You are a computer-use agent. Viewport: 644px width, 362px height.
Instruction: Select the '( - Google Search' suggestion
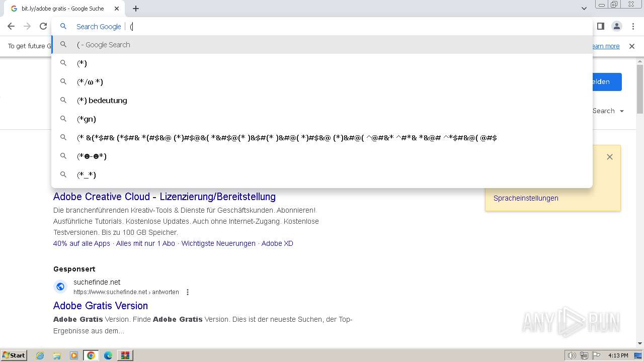coord(322,45)
